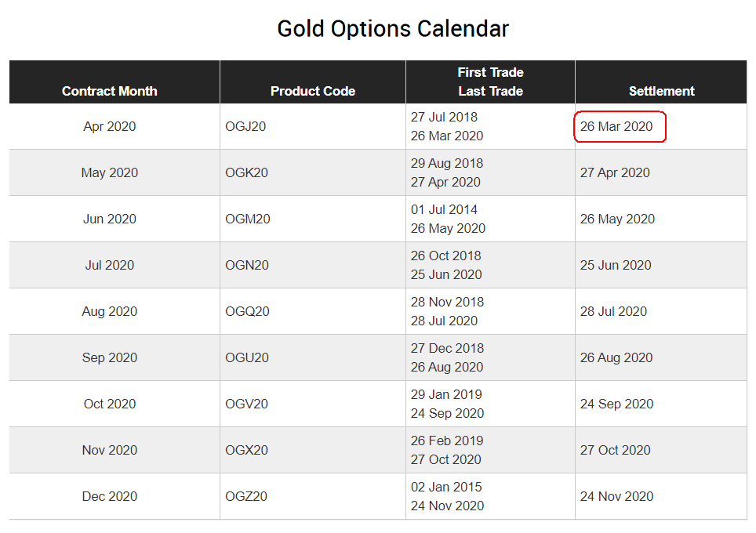Select the Aug 2020 contract month cell
Screen dimensions: 756x533
coord(110,311)
